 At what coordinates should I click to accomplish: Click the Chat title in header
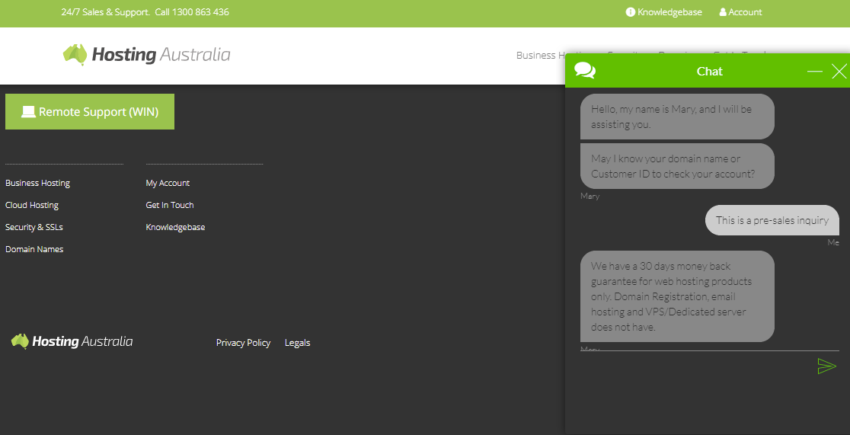pyautogui.click(x=710, y=71)
